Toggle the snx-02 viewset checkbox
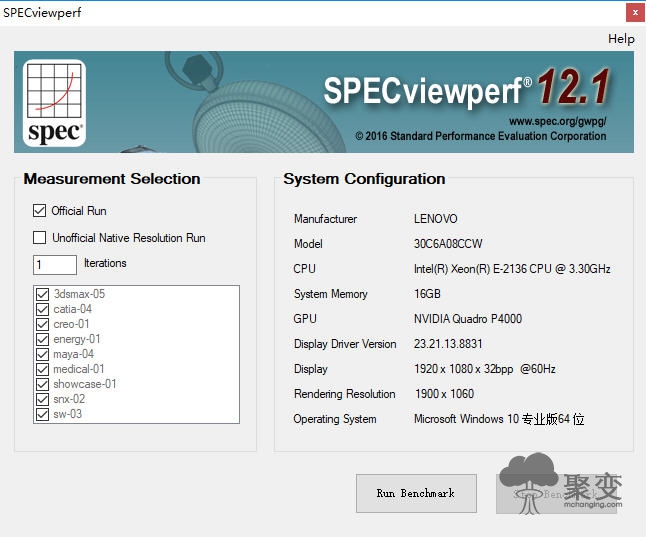Screen dimensions: 646x537 coord(42,399)
